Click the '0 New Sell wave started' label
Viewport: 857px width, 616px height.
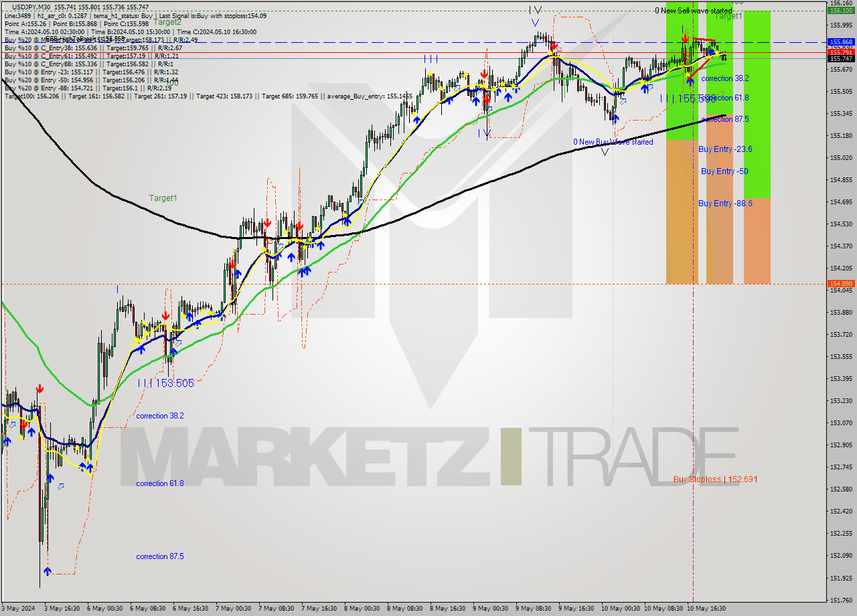tap(694, 11)
